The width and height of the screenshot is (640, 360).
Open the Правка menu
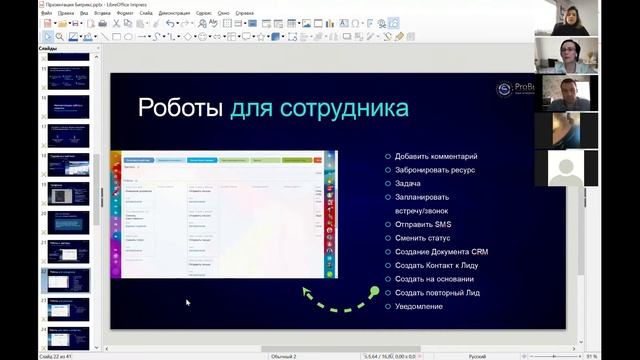pyautogui.click(x=66, y=13)
